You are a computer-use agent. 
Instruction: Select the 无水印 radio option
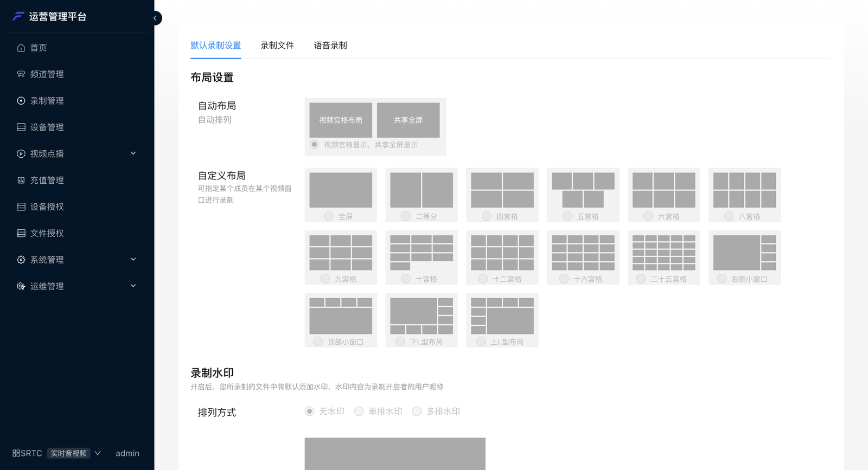pos(309,411)
